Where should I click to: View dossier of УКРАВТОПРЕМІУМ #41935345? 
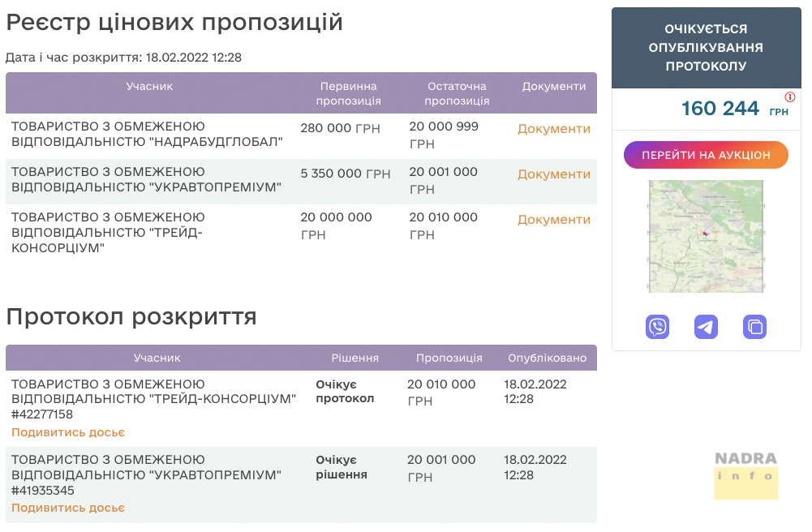pos(68,508)
